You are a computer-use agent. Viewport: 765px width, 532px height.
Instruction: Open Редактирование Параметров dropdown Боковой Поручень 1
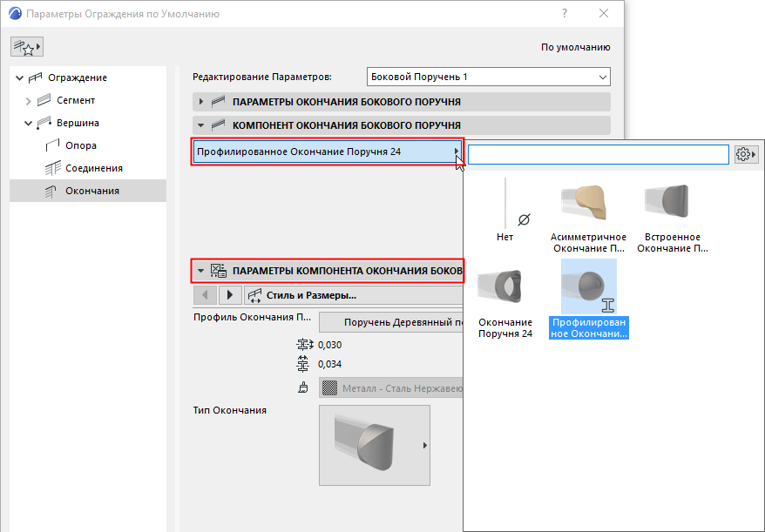click(x=489, y=77)
